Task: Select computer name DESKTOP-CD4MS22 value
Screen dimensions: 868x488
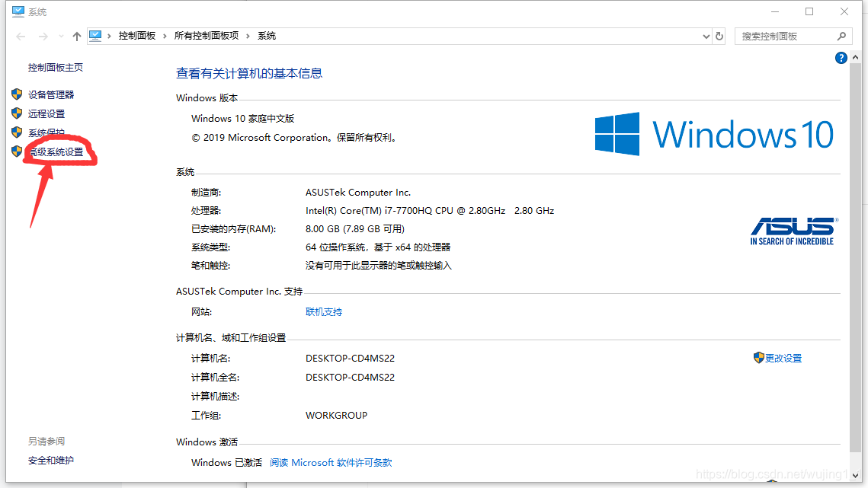Action: (350, 359)
